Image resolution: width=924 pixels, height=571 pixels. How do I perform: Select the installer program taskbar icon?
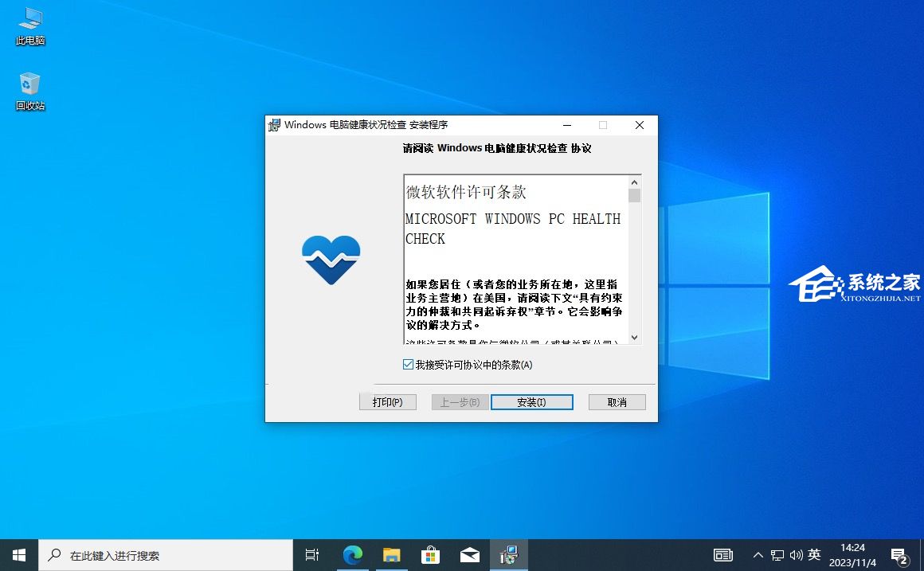pyautogui.click(x=508, y=555)
